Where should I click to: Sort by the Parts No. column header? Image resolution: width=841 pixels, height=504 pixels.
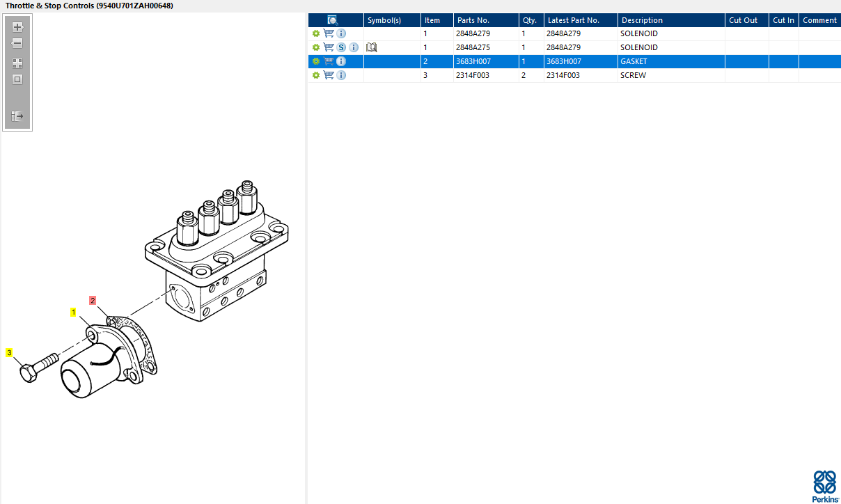coord(486,20)
